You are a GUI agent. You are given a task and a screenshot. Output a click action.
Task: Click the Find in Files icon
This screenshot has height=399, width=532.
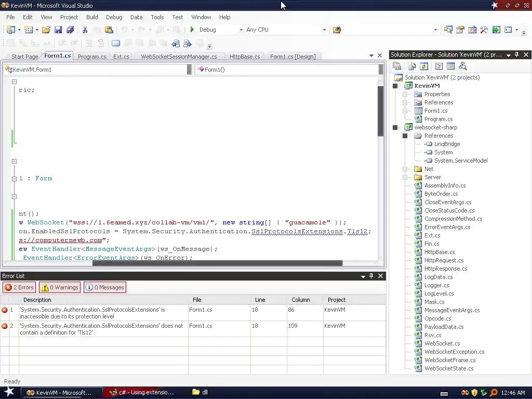click(337, 30)
